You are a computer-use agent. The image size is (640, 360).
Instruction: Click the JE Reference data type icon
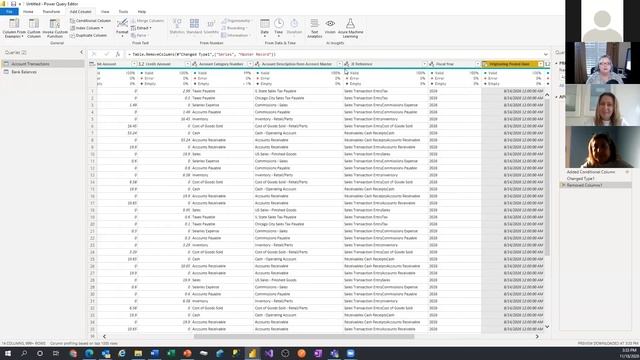point(347,64)
